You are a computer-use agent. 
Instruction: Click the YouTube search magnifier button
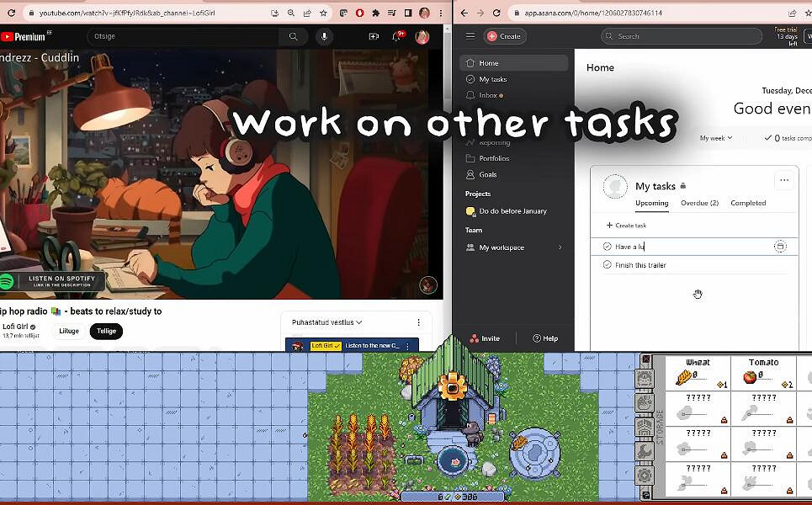293,37
